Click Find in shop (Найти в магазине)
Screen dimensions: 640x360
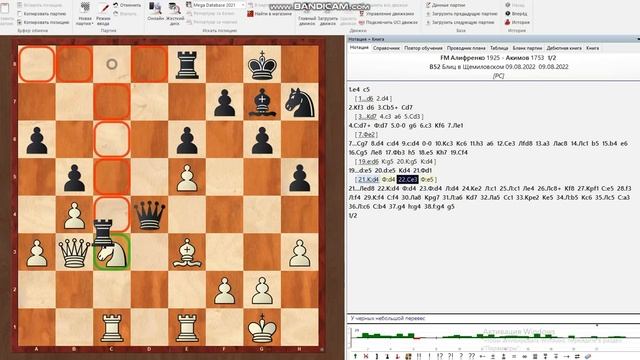(x=270, y=13)
